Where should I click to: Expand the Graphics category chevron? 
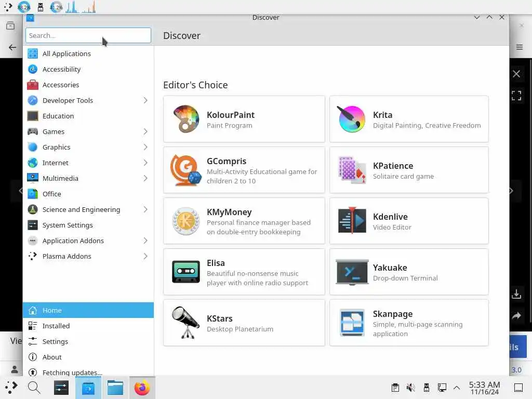point(145,147)
